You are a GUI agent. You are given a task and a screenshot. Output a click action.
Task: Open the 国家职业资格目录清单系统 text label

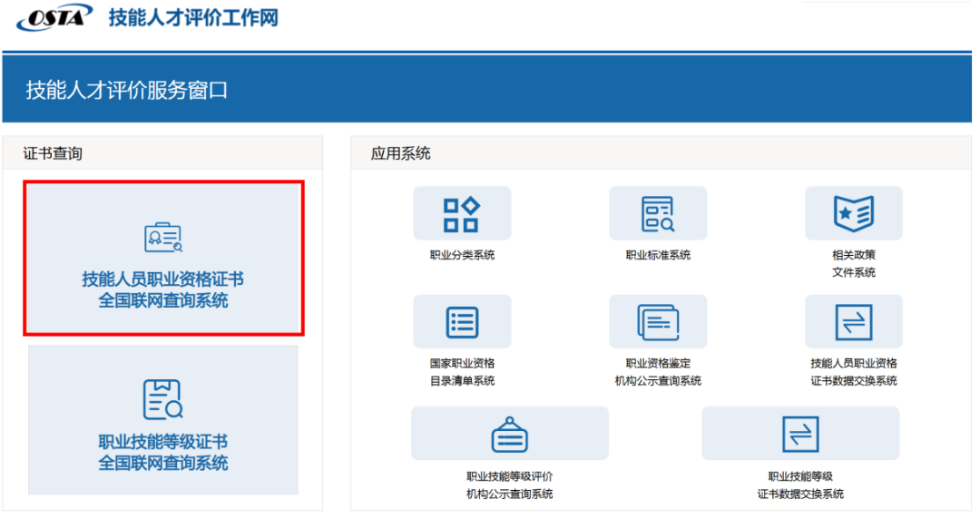click(462, 371)
